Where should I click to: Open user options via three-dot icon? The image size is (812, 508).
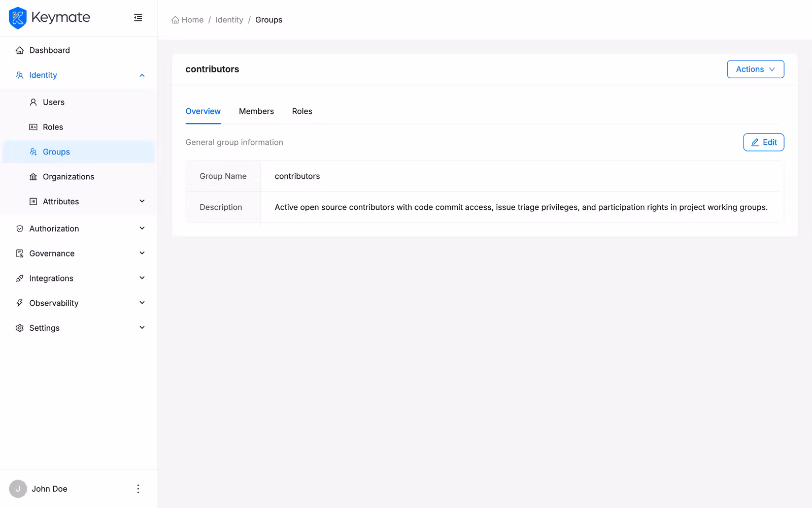pos(138,489)
